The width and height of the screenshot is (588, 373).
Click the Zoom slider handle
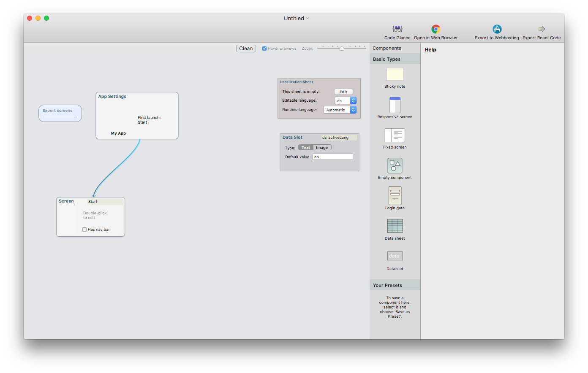pos(342,49)
